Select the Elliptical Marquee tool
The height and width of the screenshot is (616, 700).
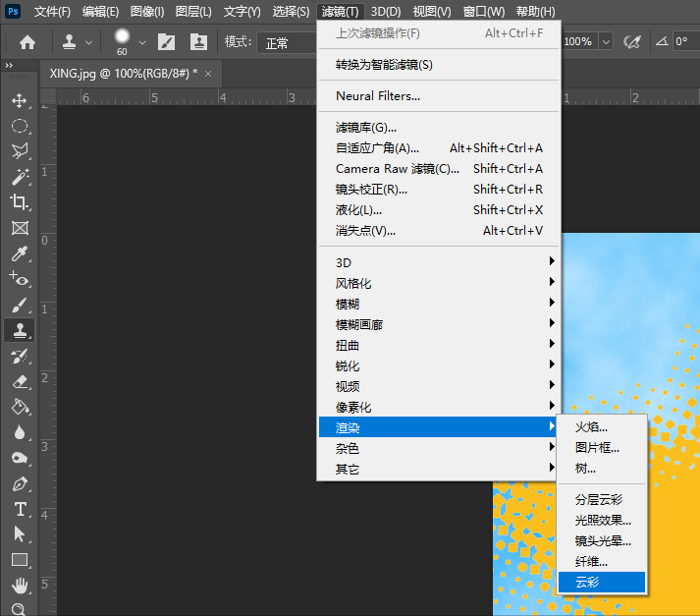coord(19,126)
